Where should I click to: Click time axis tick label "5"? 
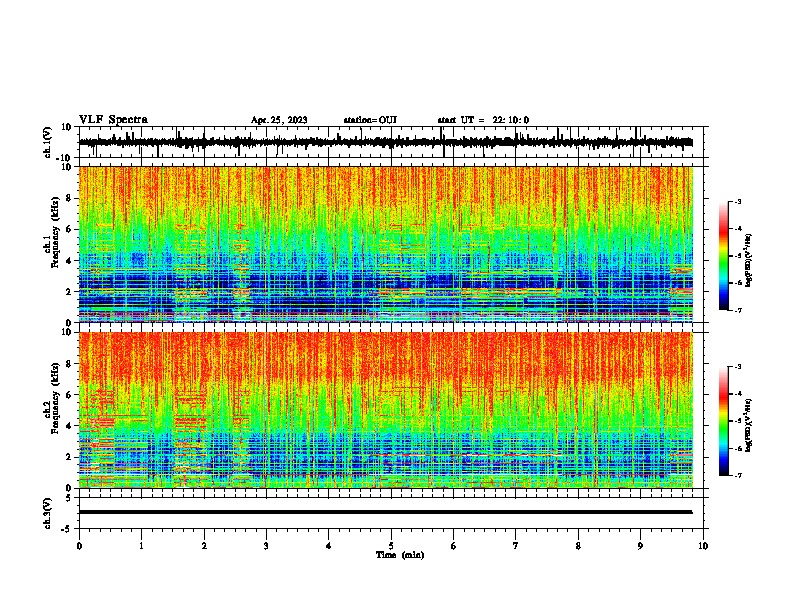(391, 546)
